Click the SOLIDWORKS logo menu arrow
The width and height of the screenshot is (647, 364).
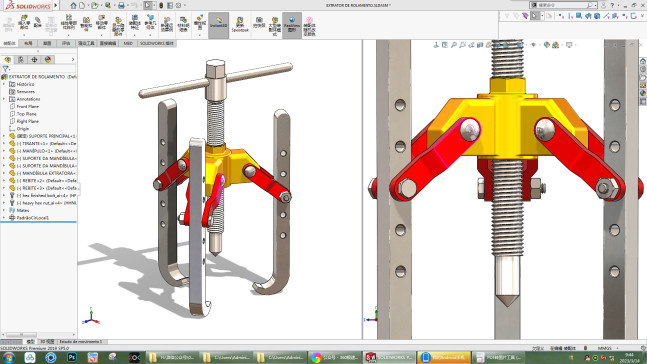click(x=56, y=5)
